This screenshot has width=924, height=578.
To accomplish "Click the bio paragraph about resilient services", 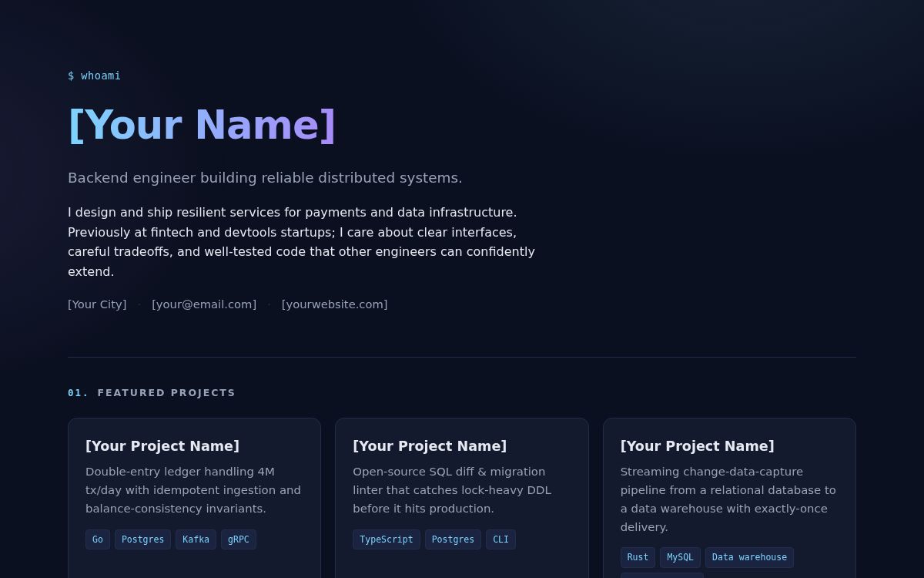I will tap(301, 242).
